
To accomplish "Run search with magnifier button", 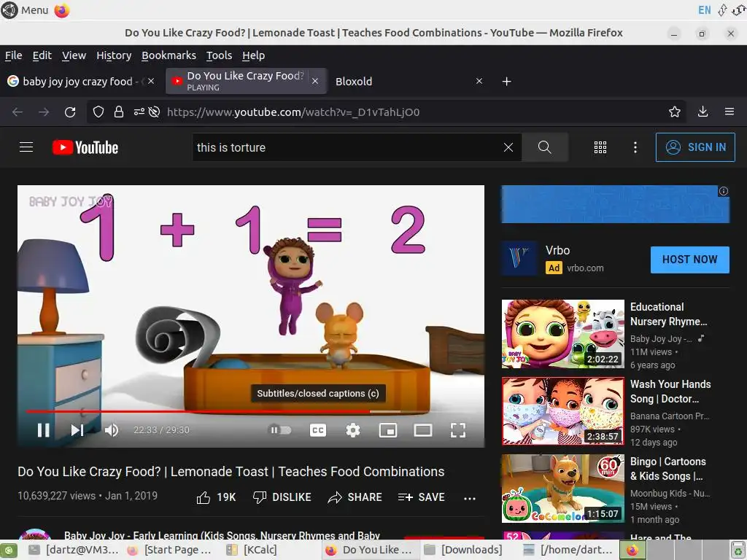I will tap(544, 147).
